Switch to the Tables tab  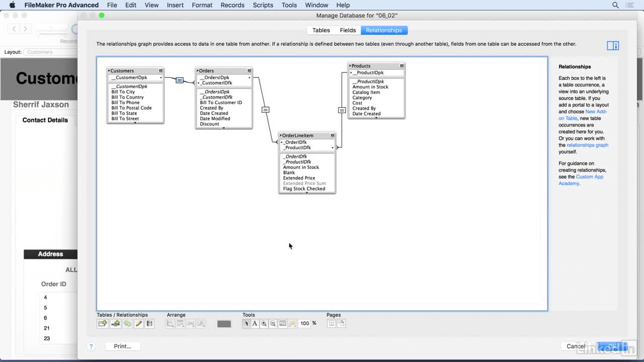tap(321, 30)
